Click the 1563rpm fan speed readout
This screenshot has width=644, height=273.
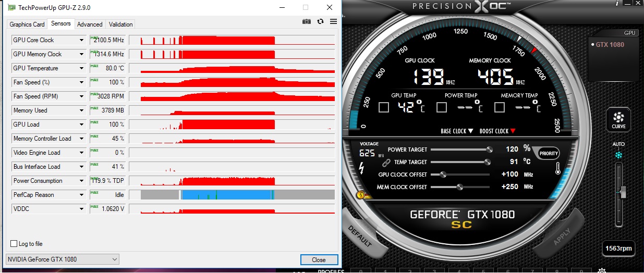coord(618,249)
